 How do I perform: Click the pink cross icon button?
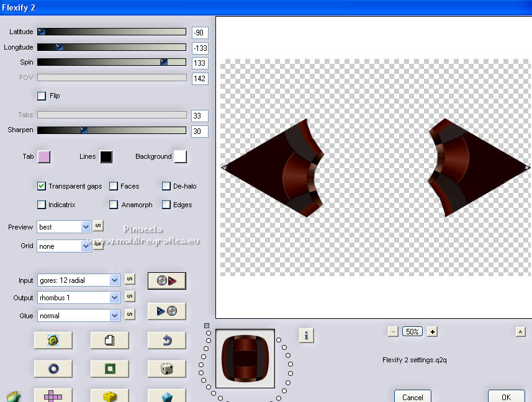coord(53,395)
